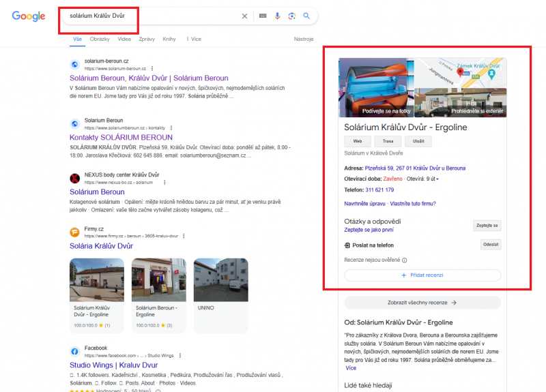Open the UNINO photo card
Image resolution: width=546 pixels, height=392 pixels.
(220, 296)
